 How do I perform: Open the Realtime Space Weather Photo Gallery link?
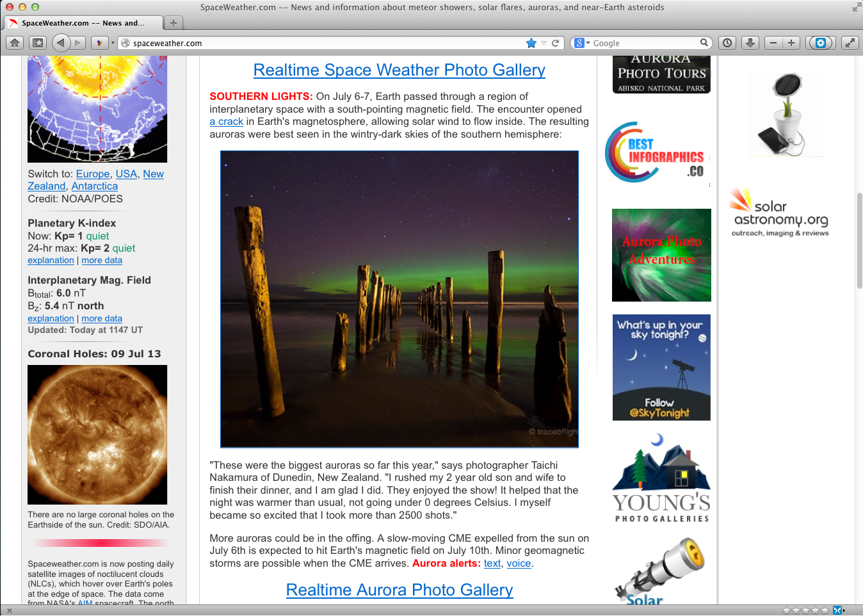399,70
